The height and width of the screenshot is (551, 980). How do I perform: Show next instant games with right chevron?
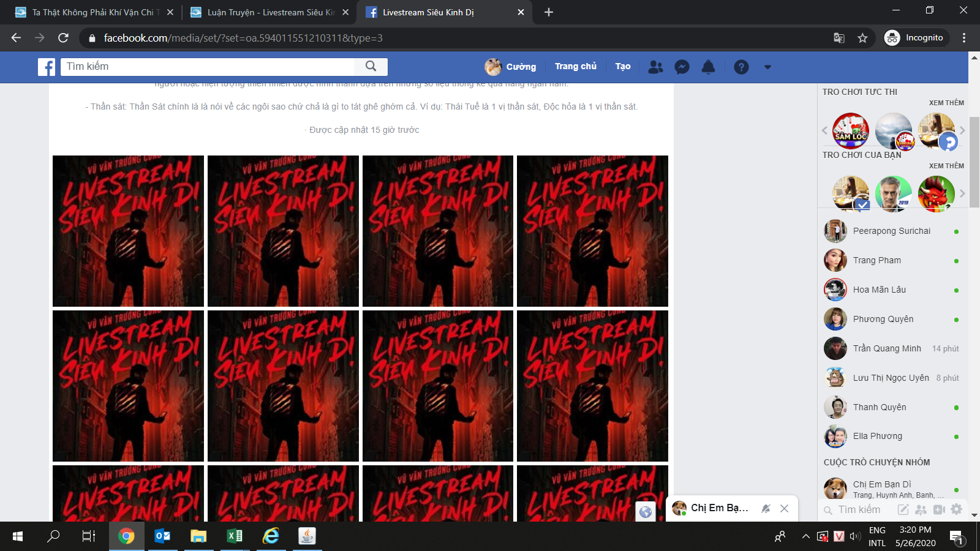tap(962, 130)
